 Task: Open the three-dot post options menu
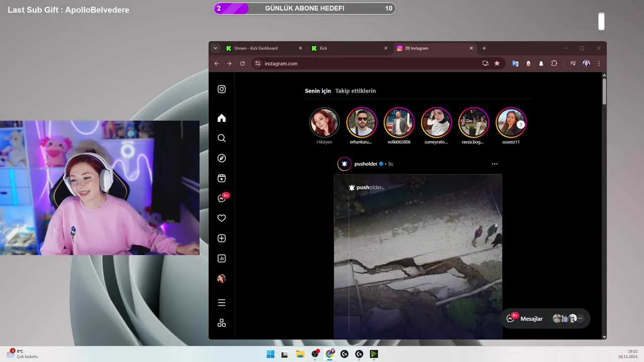495,164
